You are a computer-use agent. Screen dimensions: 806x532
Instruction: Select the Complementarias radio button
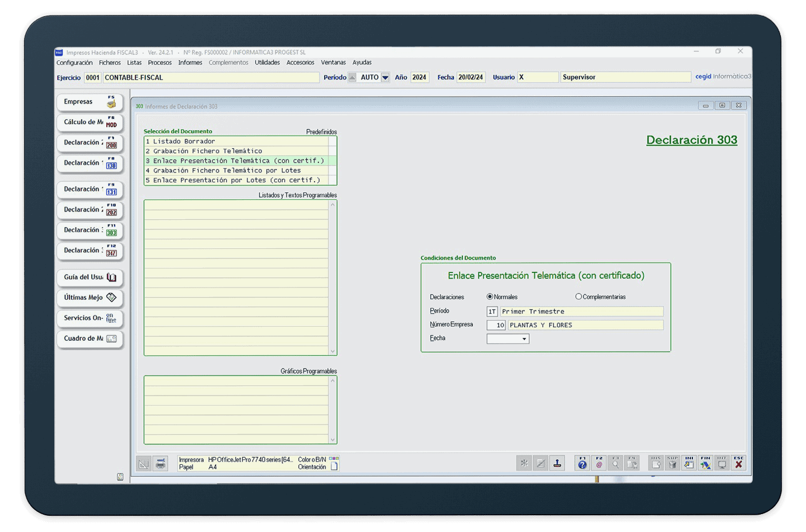[x=578, y=297]
